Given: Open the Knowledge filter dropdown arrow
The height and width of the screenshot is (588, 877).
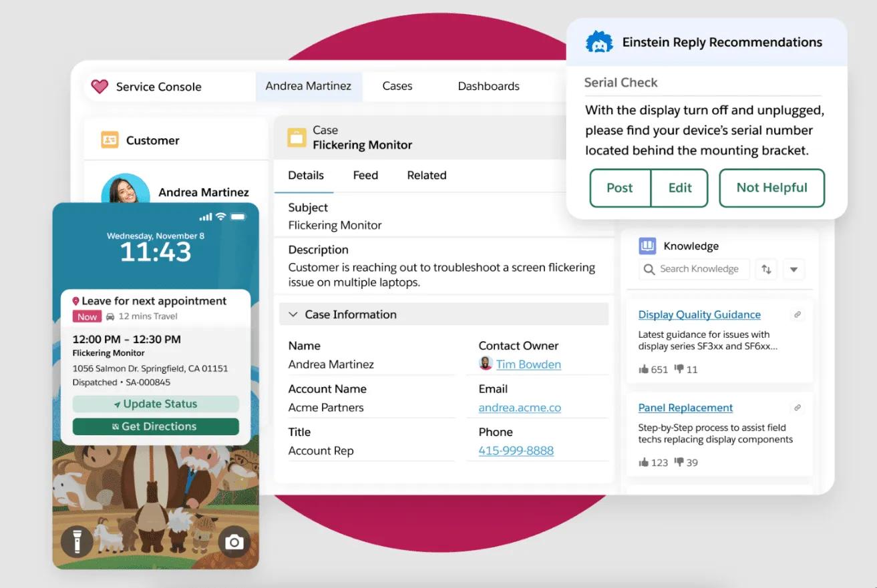Looking at the screenshot, I should [x=794, y=270].
